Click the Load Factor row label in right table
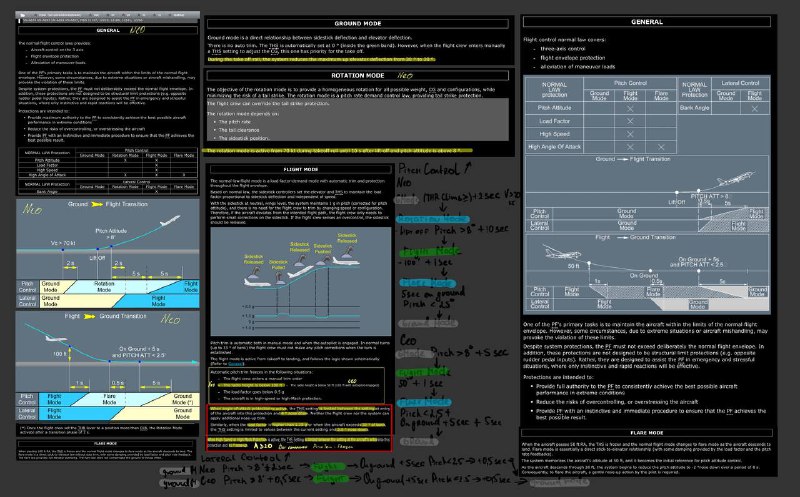This screenshot has height=497, width=800. click(554, 121)
